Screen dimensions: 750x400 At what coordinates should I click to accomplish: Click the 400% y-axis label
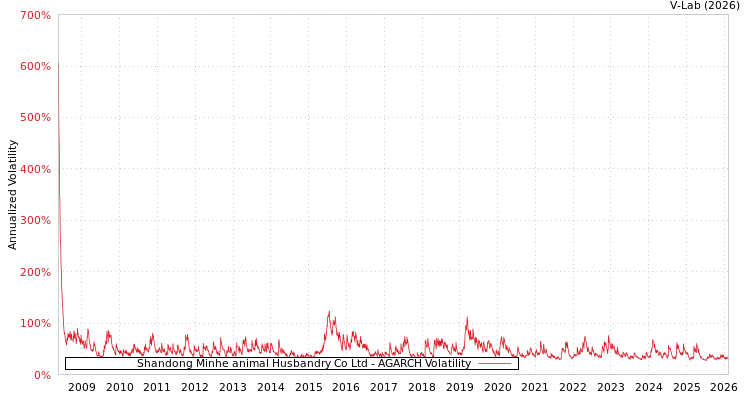35,169
